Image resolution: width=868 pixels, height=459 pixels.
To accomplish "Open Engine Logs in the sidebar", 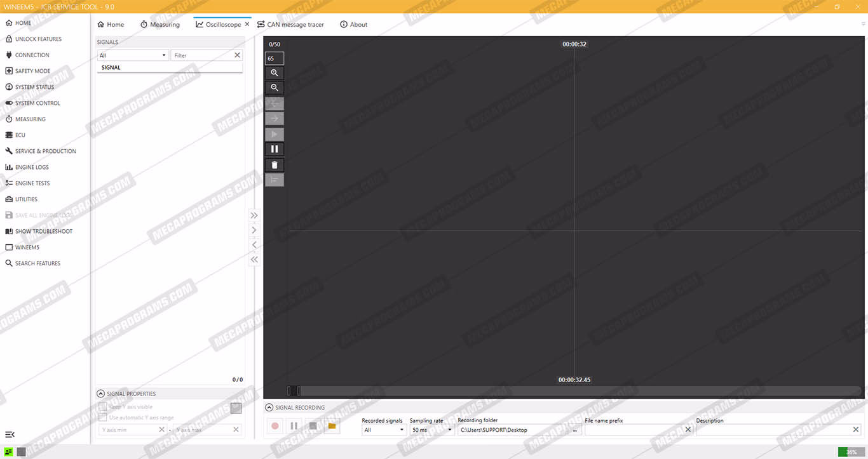I will (x=32, y=167).
